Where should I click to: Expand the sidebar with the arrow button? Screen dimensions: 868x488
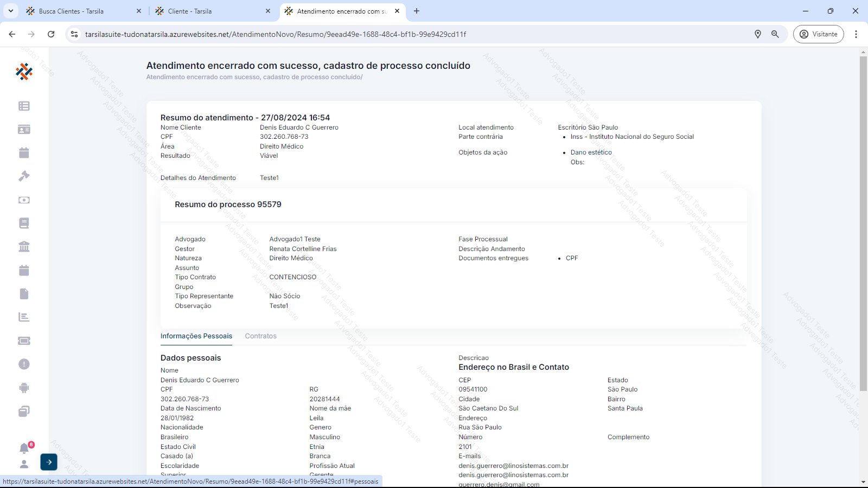point(49,462)
